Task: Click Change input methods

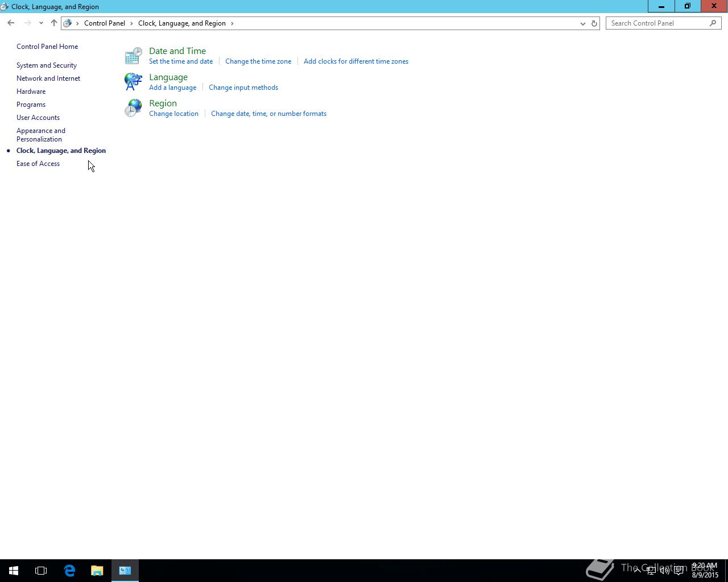Action: point(243,88)
